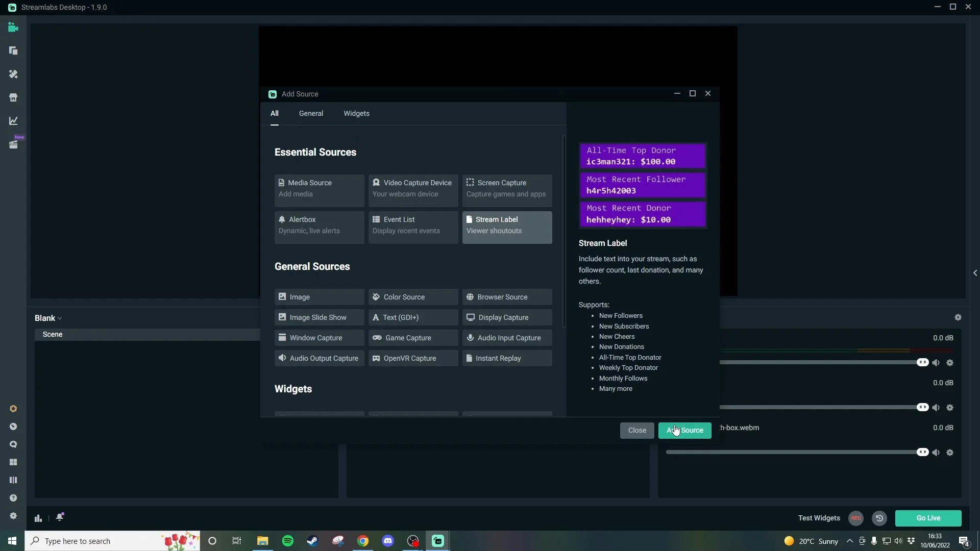Image resolution: width=980 pixels, height=551 pixels.
Task: Select the Event List source tile
Action: (x=413, y=228)
